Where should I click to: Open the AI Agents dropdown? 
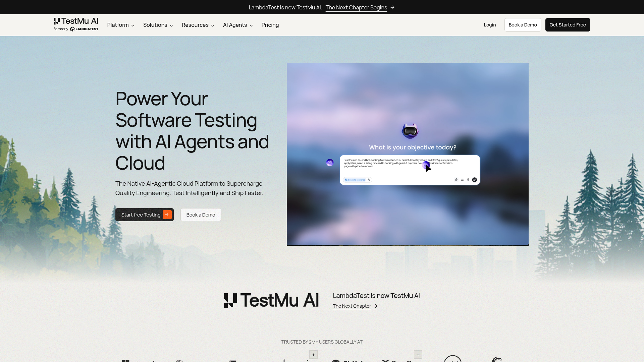(238, 25)
